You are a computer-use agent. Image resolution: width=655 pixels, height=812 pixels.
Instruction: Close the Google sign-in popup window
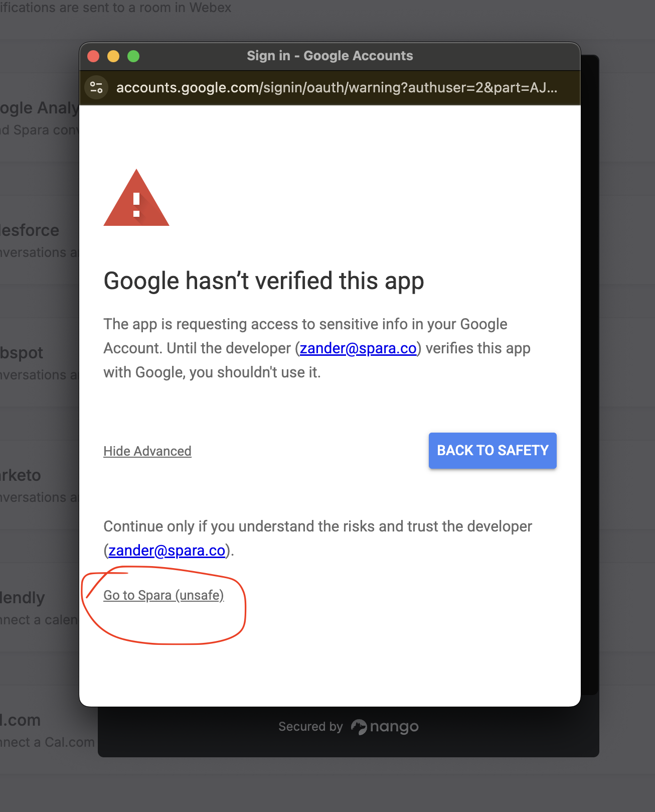pyautogui.click(x=93, y=56)
